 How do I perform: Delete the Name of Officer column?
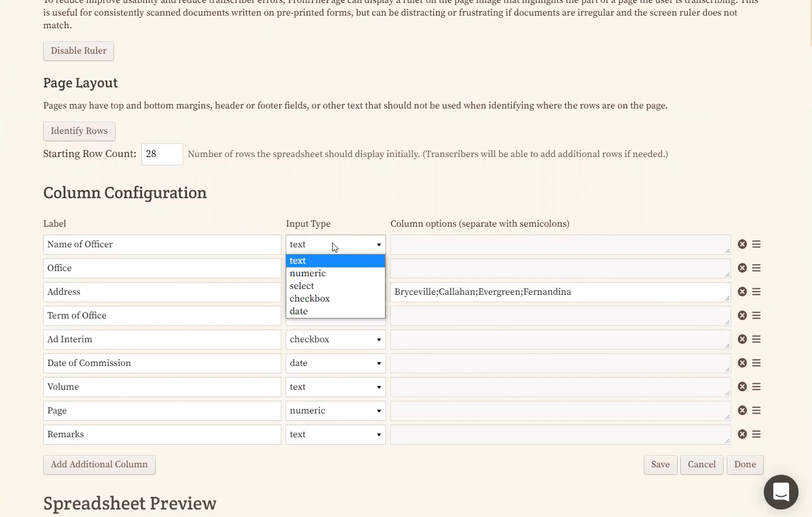742,244
